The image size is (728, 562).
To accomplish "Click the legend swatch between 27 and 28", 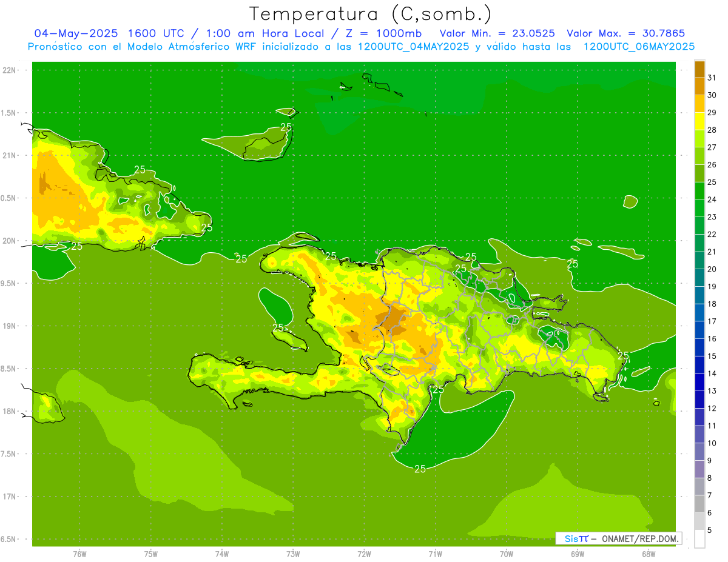I will pyautogui.click(x=699, y=138).
